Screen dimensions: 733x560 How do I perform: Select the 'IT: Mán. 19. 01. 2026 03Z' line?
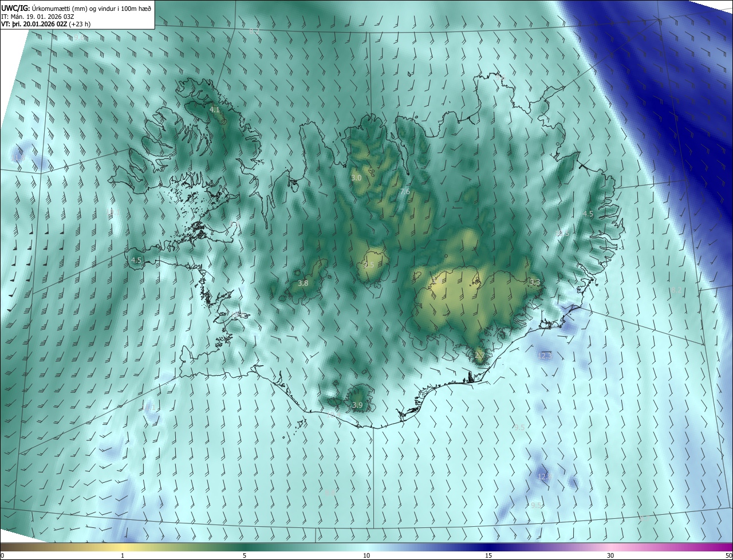[x=37, y=17]
